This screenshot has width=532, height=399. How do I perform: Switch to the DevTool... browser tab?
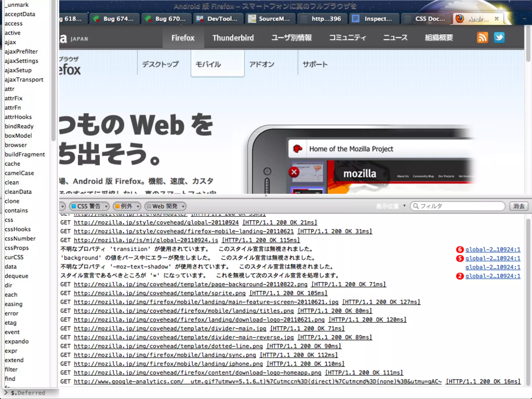point(218,19)
